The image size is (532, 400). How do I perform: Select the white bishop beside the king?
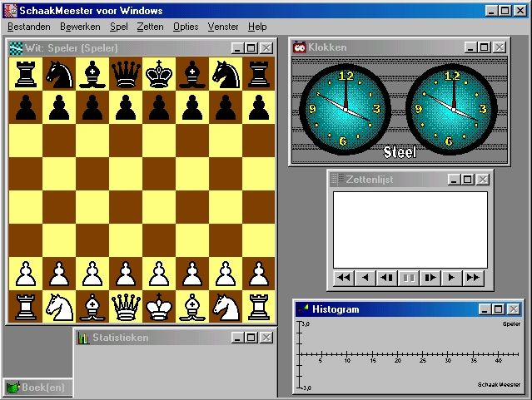192,307
